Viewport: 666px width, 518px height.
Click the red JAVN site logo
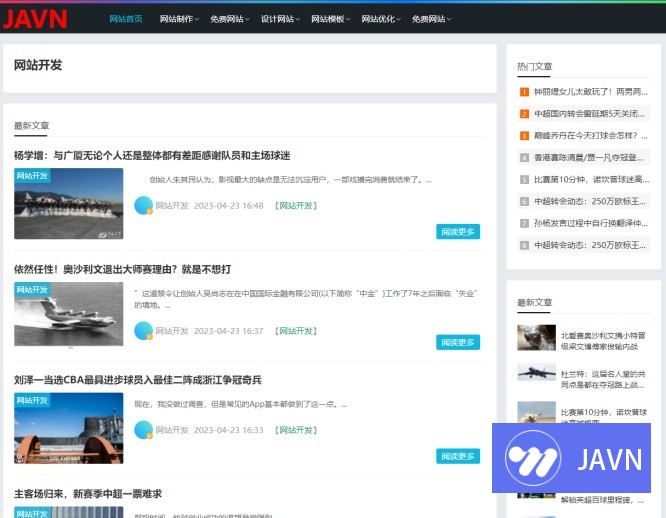[35, 19]
